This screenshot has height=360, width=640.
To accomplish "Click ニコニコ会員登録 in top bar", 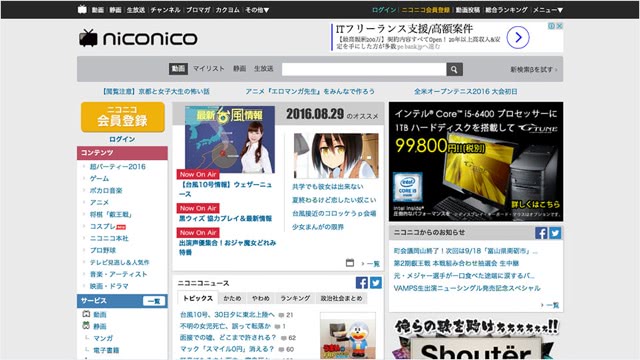I will click(x=426, y=10).
